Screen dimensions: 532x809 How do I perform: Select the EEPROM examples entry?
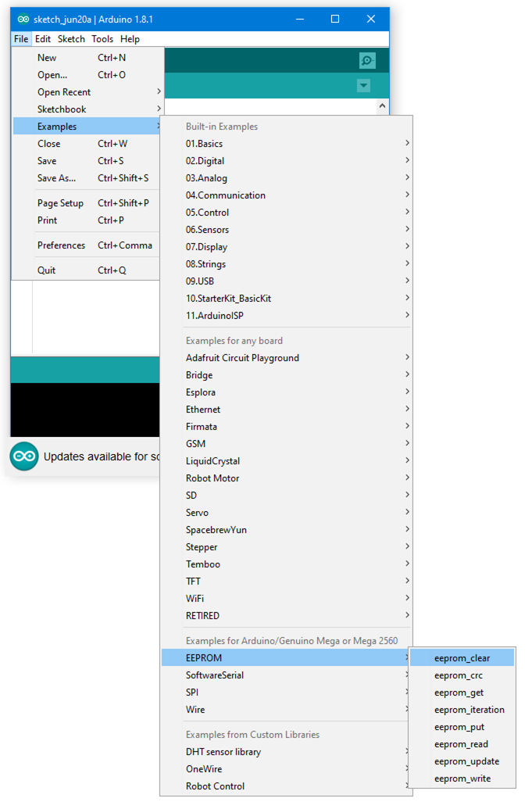pos(286,658)
